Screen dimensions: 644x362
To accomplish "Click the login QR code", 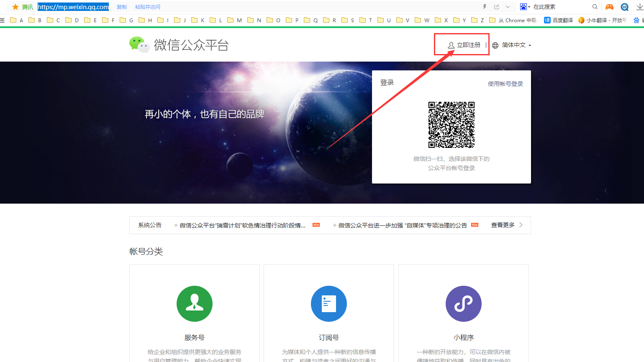I will click(x=452, y=125).
